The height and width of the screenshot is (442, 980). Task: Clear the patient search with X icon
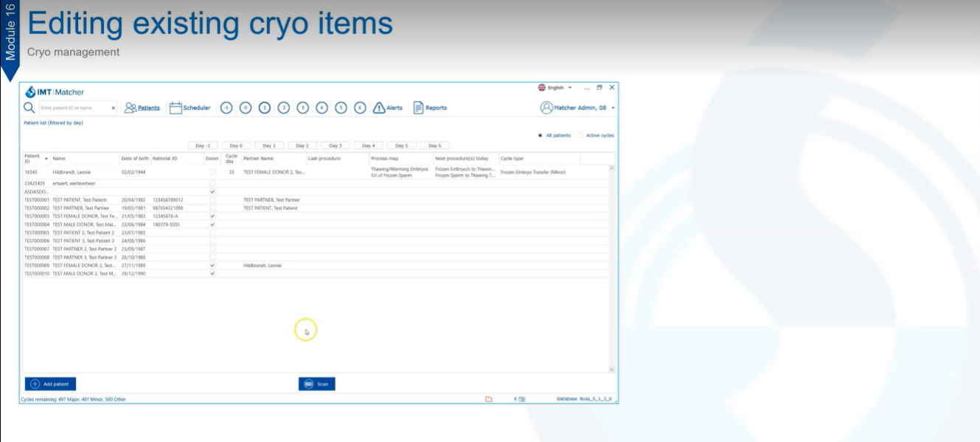[114, 108]
